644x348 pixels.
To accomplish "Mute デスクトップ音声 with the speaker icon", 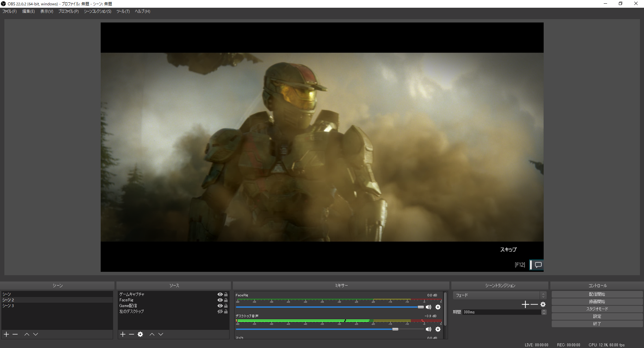I will tap(429, 329).
